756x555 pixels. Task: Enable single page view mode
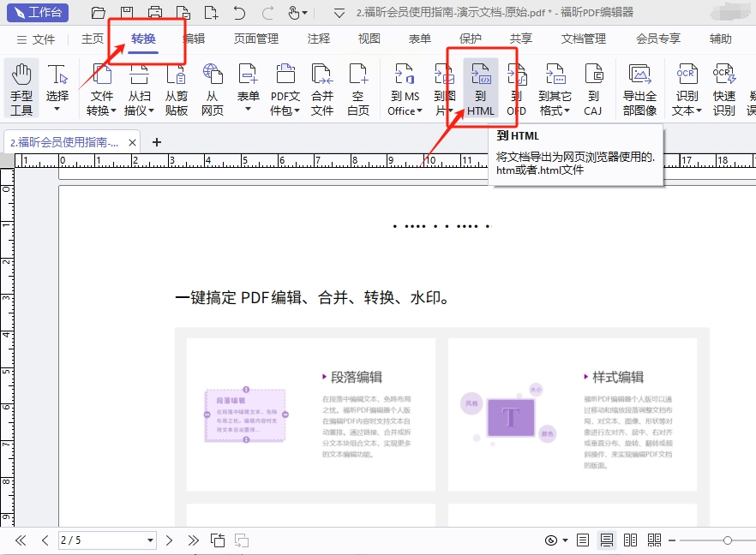pos(583,540)
